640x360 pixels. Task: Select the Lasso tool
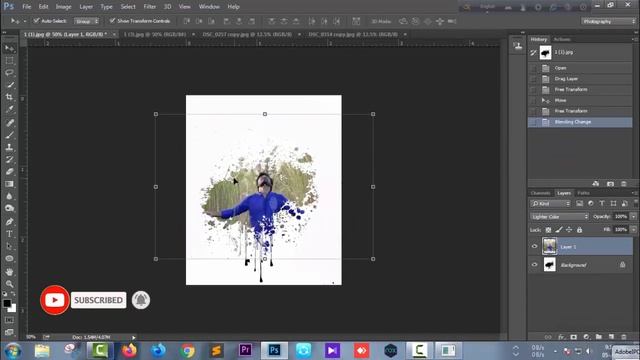pos(9,73)
